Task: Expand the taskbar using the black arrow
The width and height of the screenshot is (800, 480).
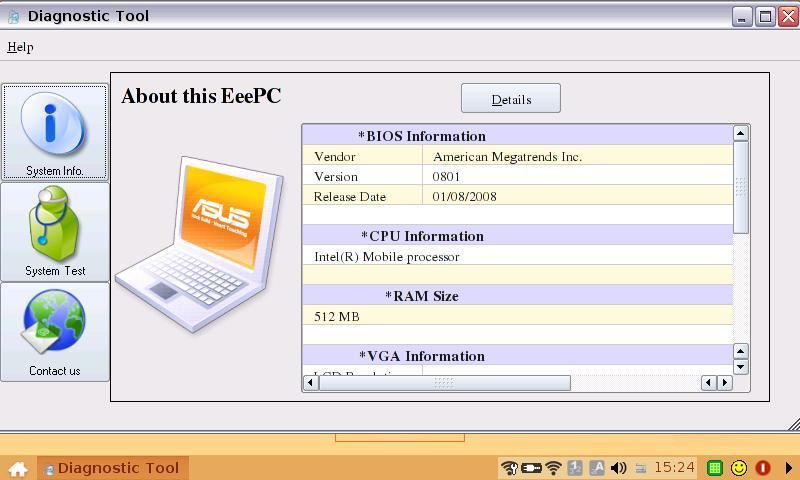Action: (789, 468)
